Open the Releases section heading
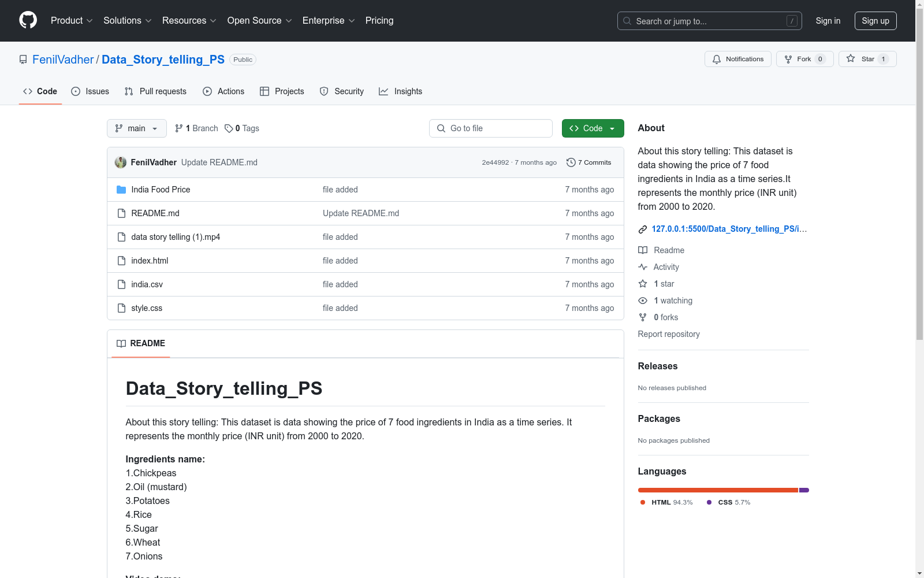 658,366
